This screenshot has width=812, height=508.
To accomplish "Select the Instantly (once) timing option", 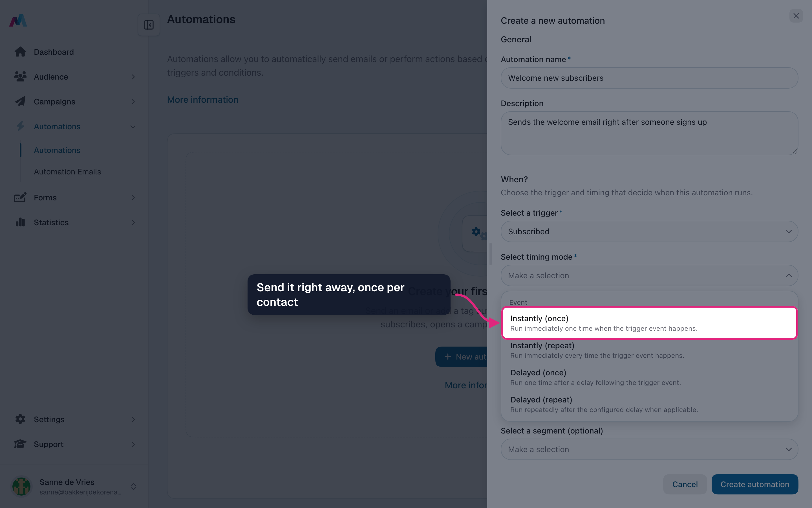I will point(649,323).
